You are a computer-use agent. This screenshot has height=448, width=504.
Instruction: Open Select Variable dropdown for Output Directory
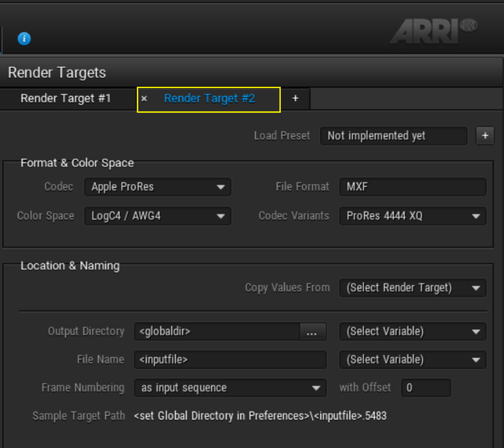[413, 332]
